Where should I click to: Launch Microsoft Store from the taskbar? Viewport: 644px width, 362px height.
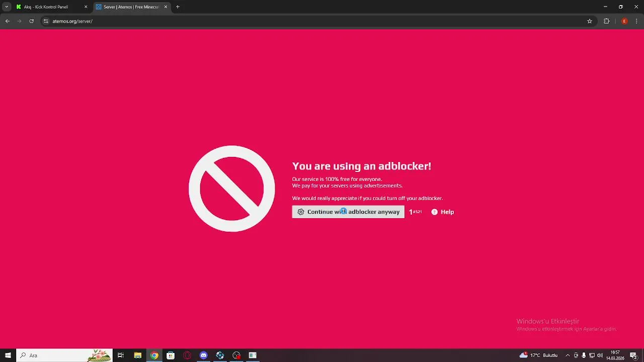pyautogui.click(x=171, y=355)
